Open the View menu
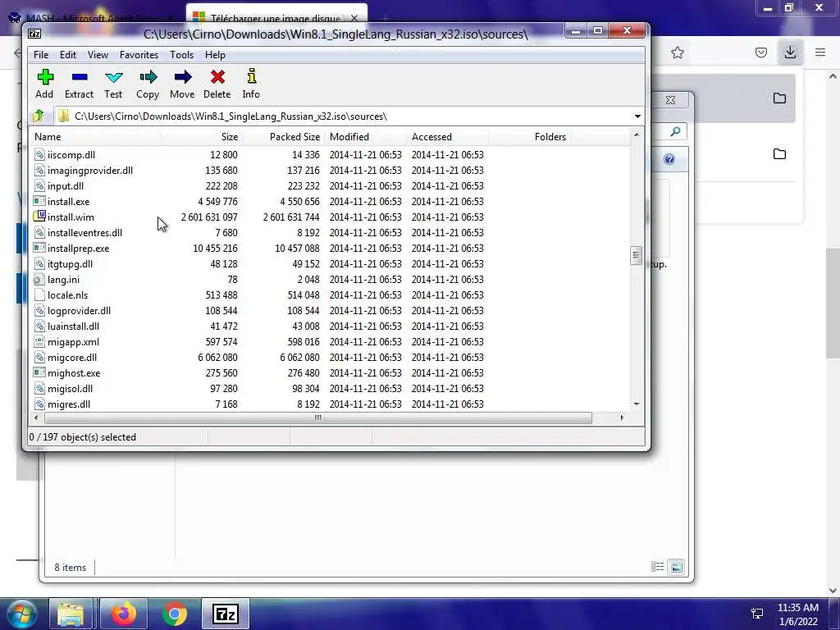 (98, 55)
